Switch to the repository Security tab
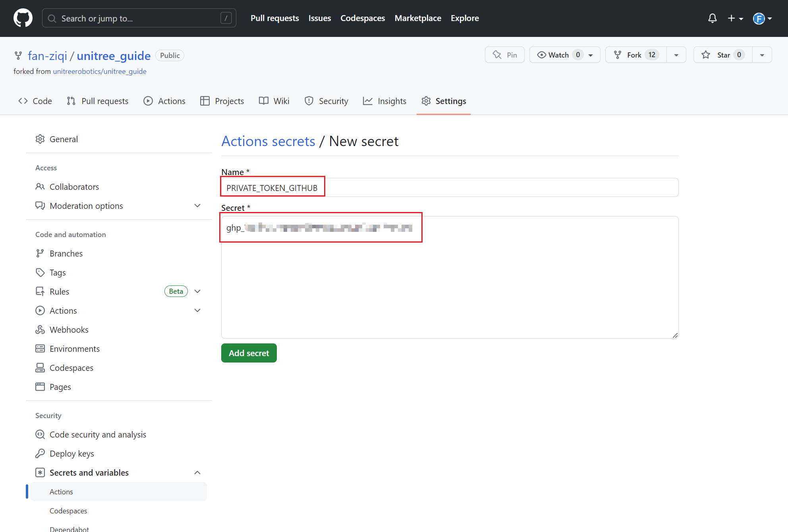Viewport: 788px width, 532px height. (x=326, y=101)
